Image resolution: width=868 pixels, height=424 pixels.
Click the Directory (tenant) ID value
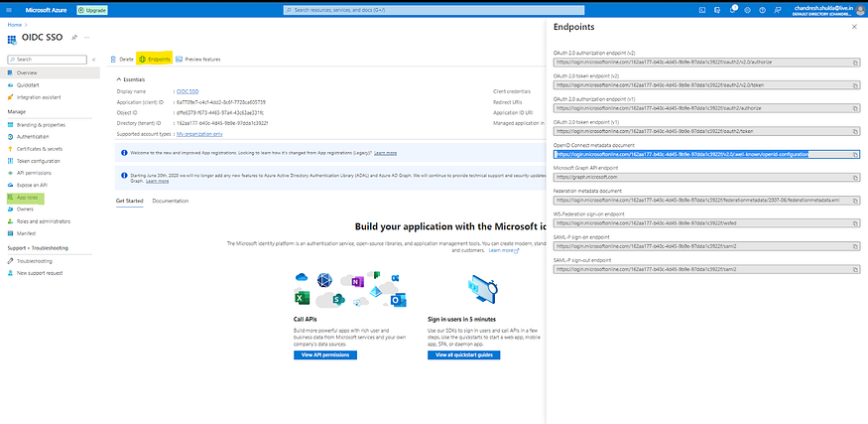pos(222,123)
